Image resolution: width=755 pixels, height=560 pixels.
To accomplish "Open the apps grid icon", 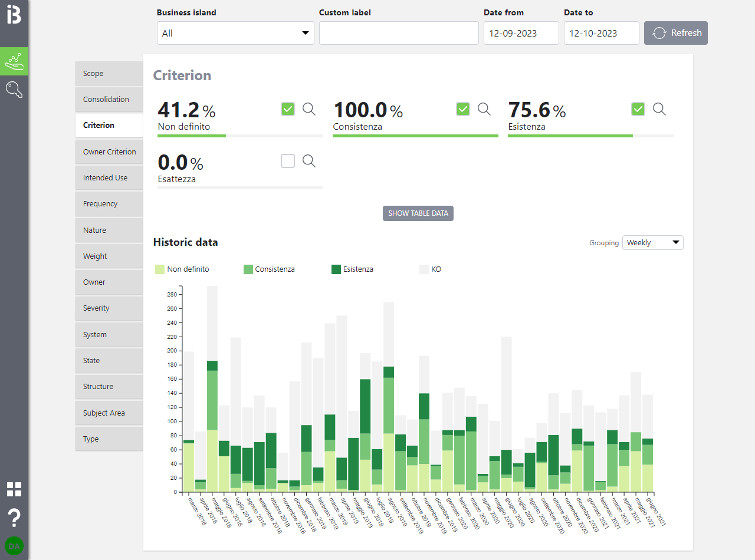I will 14,489.
